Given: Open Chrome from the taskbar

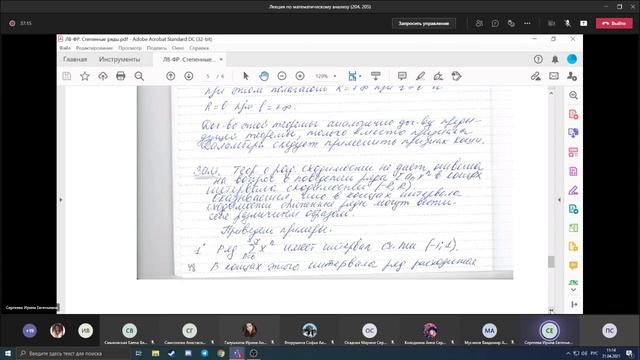Looking at the screenshot, I should pyautogui.click(x=221, y=353).
